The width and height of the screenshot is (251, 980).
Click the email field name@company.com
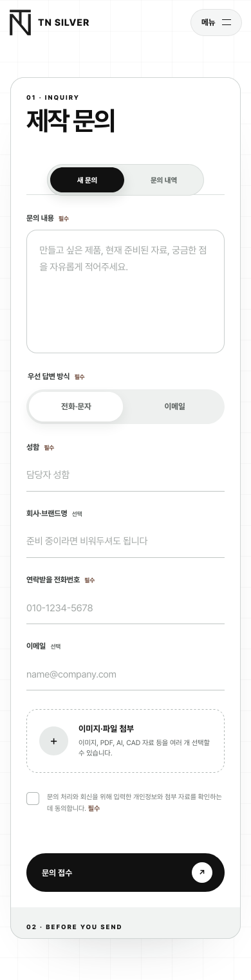(126, 674)
